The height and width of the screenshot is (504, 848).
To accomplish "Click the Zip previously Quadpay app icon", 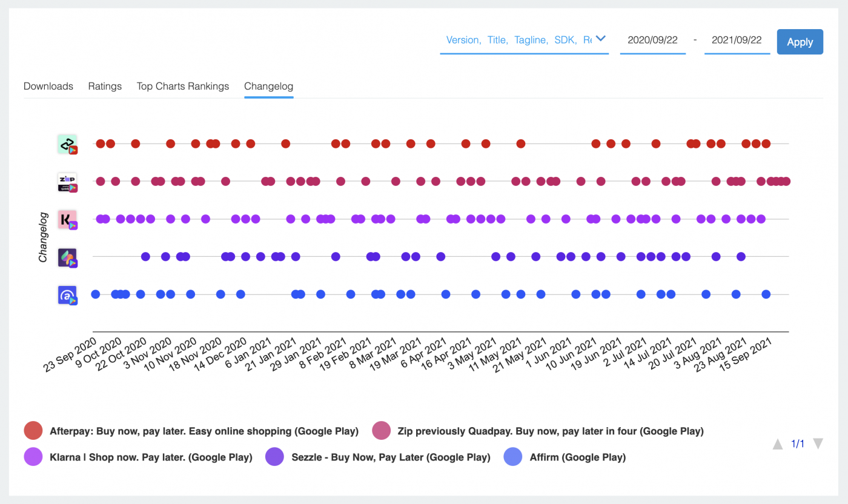I will [67, 182].
